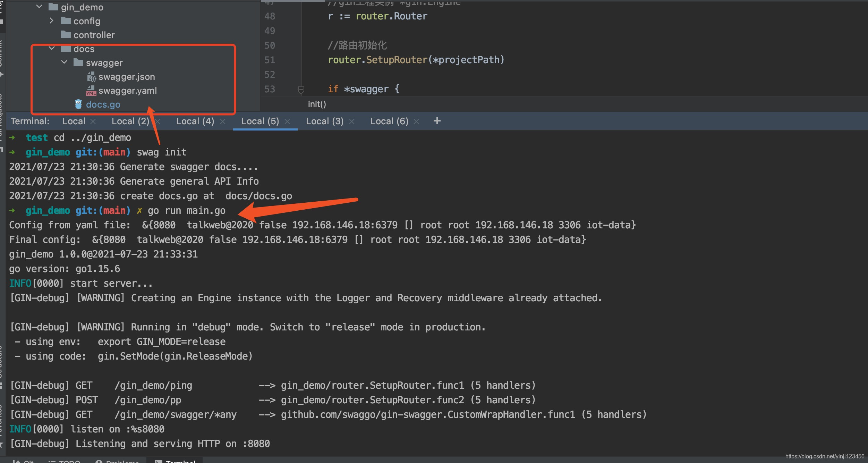Click gutter at line number 49
Image resolution: width=868 pixels, height=463 pixels.
point(270,31)
